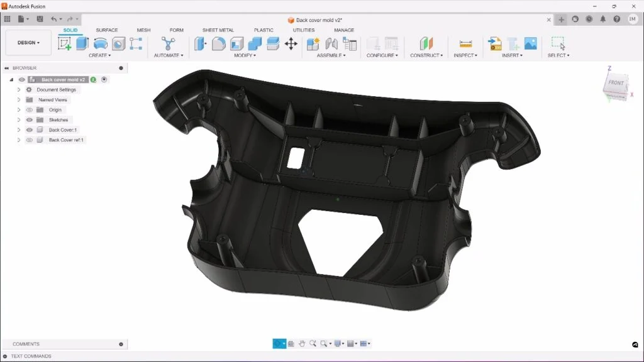Switch to the PLASTIC tab

pos(264,30)
